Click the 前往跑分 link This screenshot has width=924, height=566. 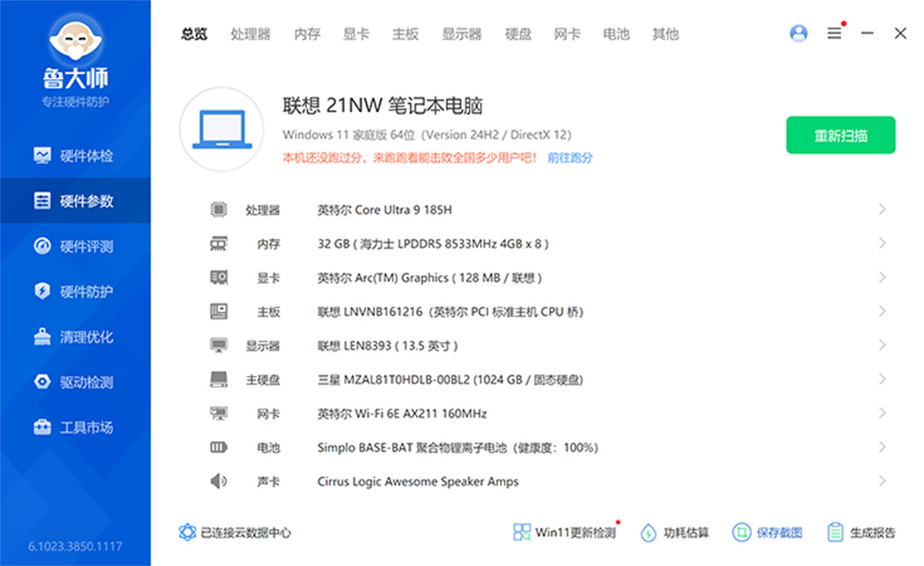(570, 158)
